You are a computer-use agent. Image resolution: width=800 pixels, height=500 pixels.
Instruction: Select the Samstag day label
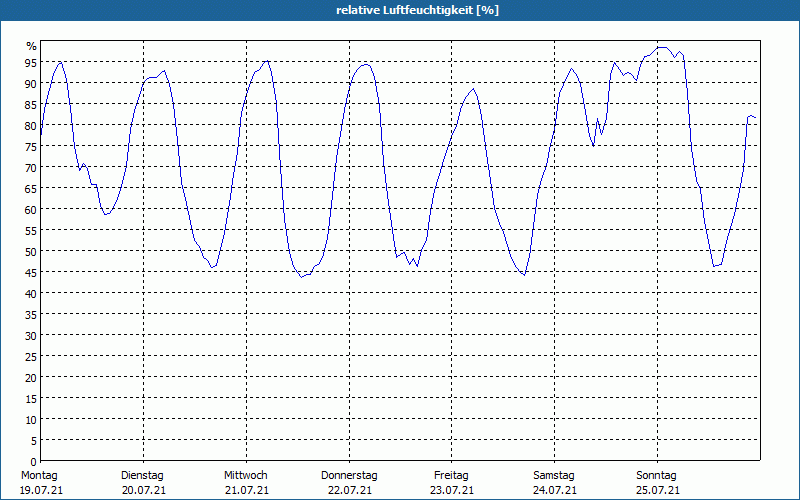554,475
